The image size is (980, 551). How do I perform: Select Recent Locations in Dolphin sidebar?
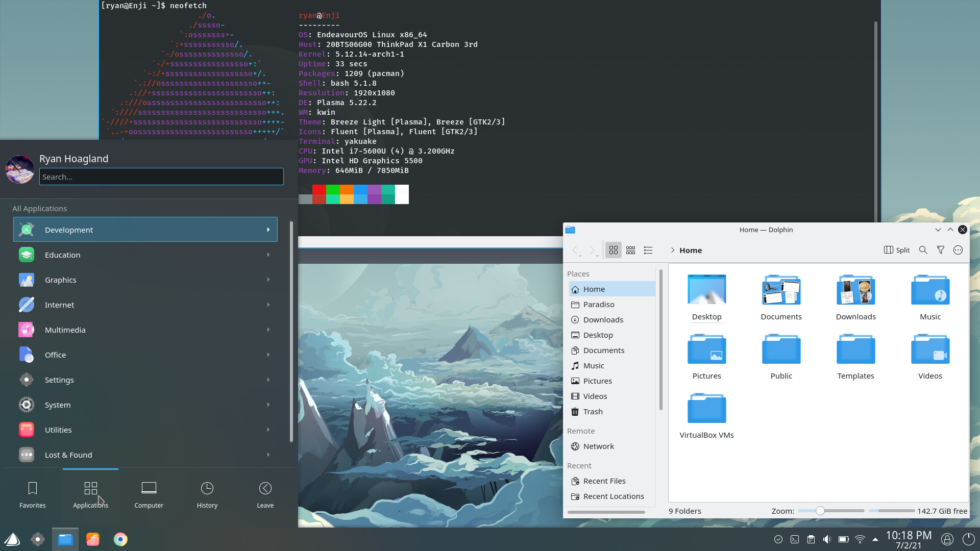[614, 496]
